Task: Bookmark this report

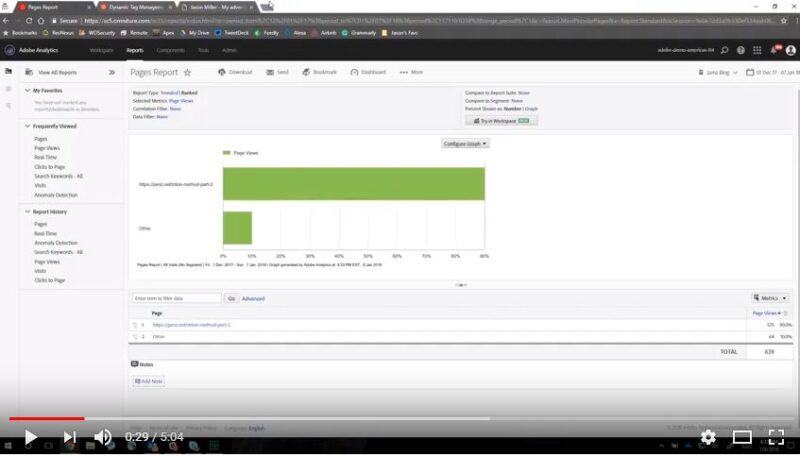Action: coord(319,72)
